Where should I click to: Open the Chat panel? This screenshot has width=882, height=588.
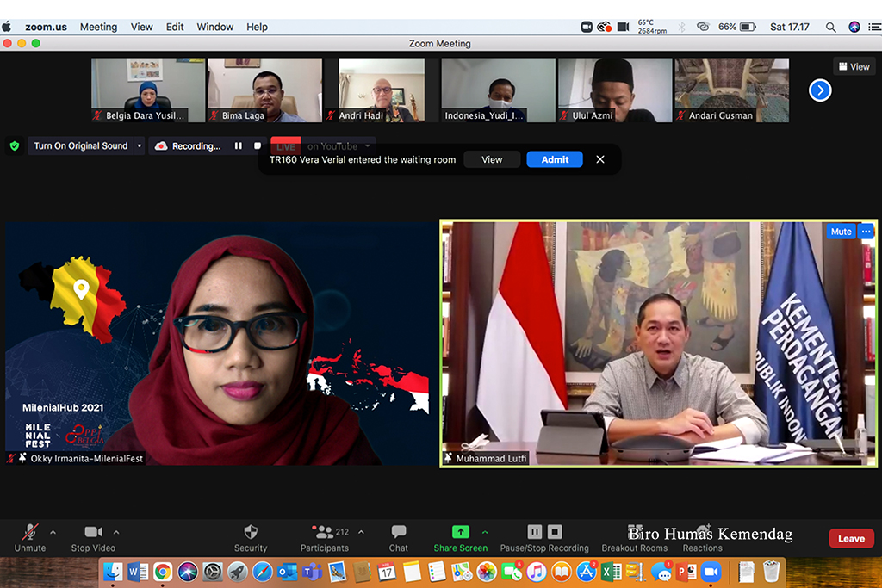coord(398,539)
